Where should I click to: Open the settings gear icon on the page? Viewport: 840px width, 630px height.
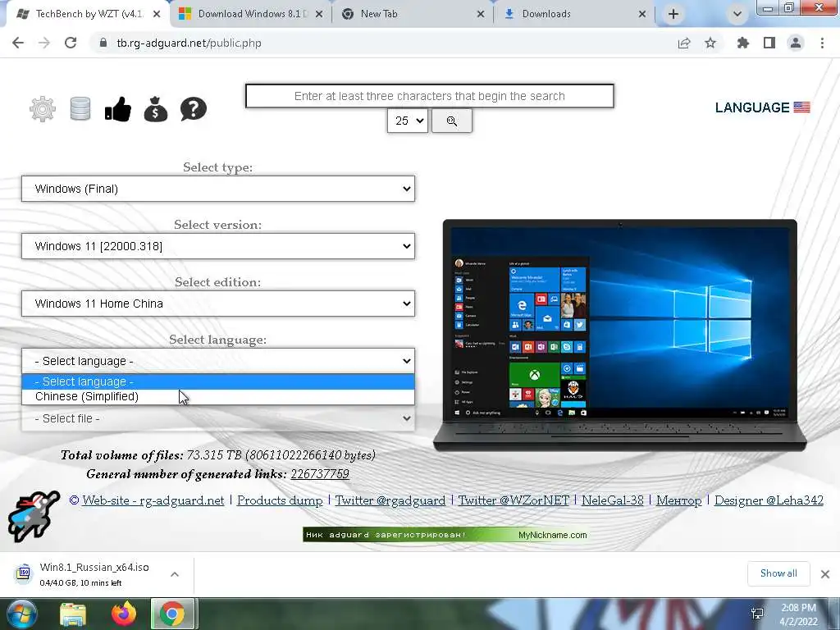(43, 109)
